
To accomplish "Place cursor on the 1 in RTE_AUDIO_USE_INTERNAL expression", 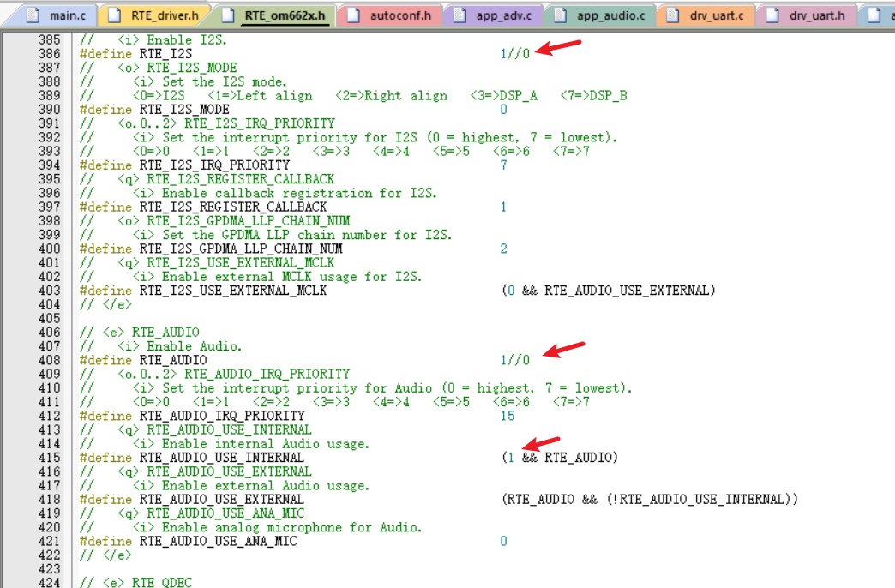I will [511, 458].
